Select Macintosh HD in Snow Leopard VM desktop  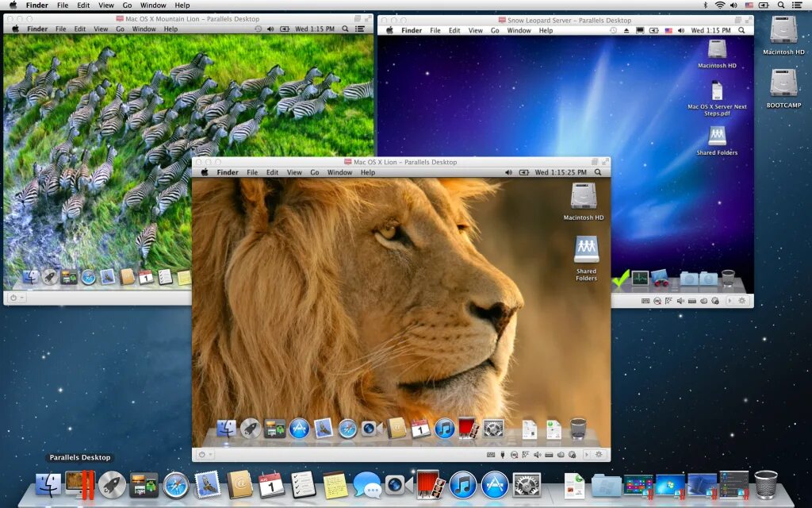click(x=717, y=54)
